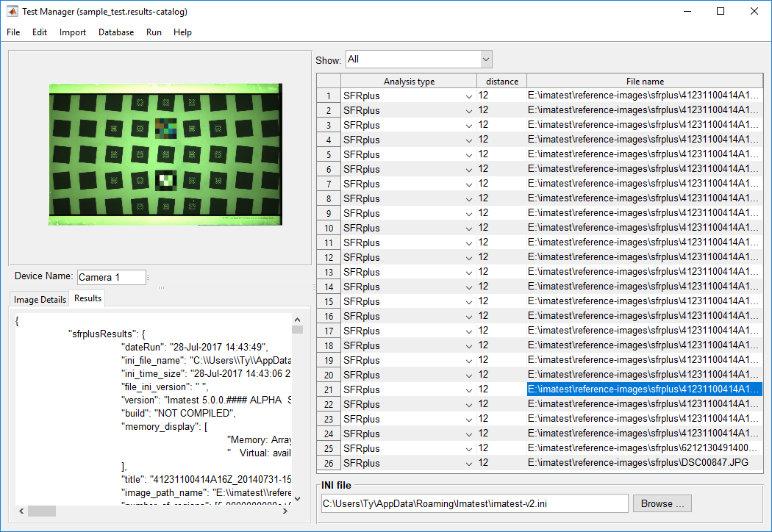772x532 pixels.
Task: Click the results scroll up arrow
Action: [297, 320]
